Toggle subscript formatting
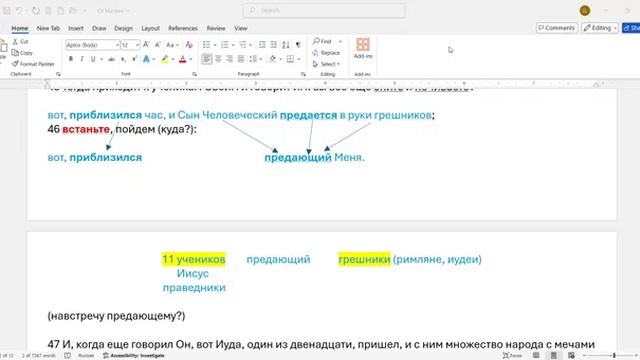Image resolution: width=640 pixels, height=360 pixels. (123, 59)
